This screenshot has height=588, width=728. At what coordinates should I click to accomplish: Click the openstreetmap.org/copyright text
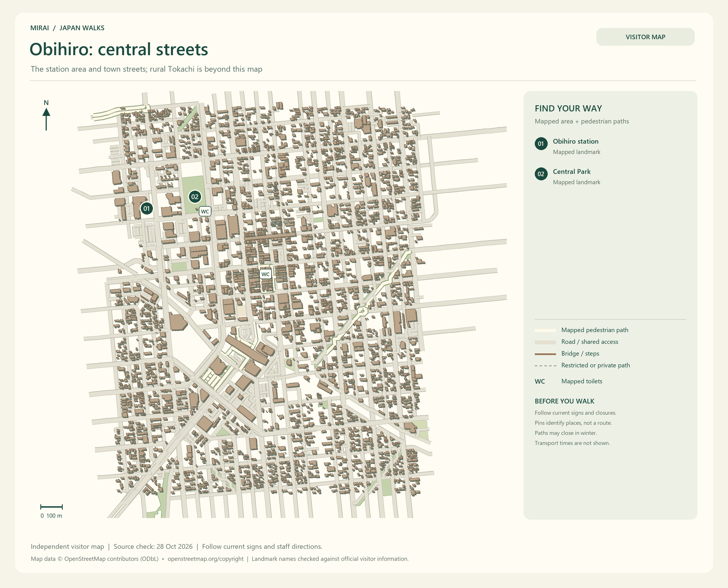tap(206, 559)
